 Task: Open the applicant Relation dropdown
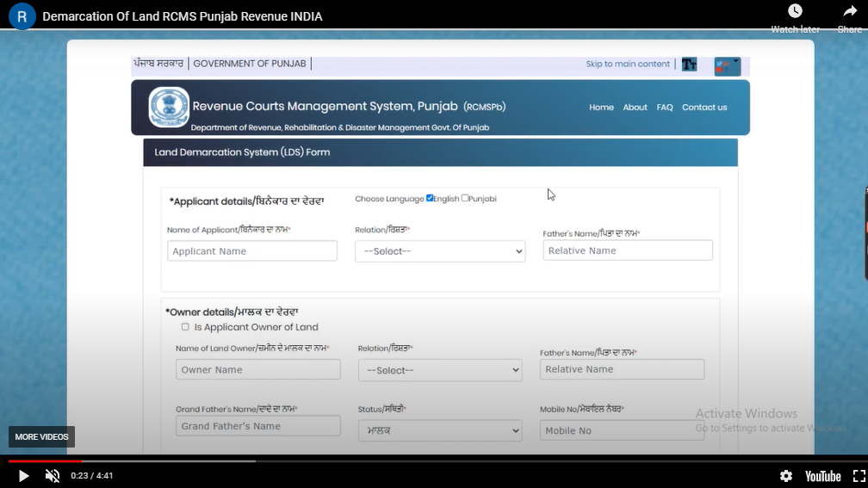(440, 251)
